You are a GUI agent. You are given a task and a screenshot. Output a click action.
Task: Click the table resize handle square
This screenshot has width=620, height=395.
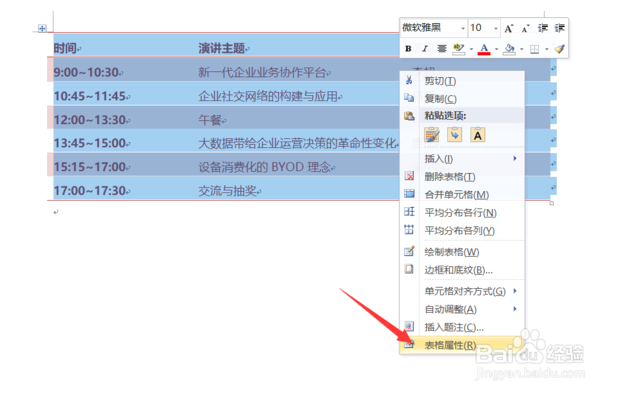coord(552,203)
